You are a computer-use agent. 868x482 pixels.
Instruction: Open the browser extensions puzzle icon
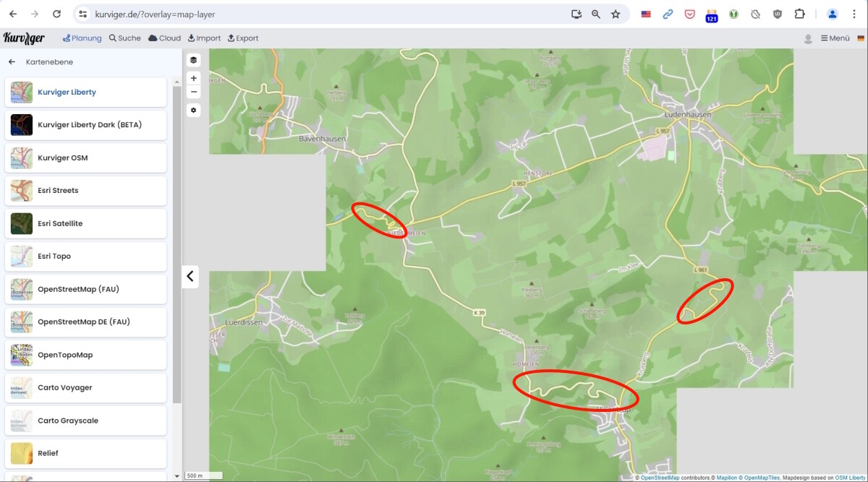pos(799,14)
